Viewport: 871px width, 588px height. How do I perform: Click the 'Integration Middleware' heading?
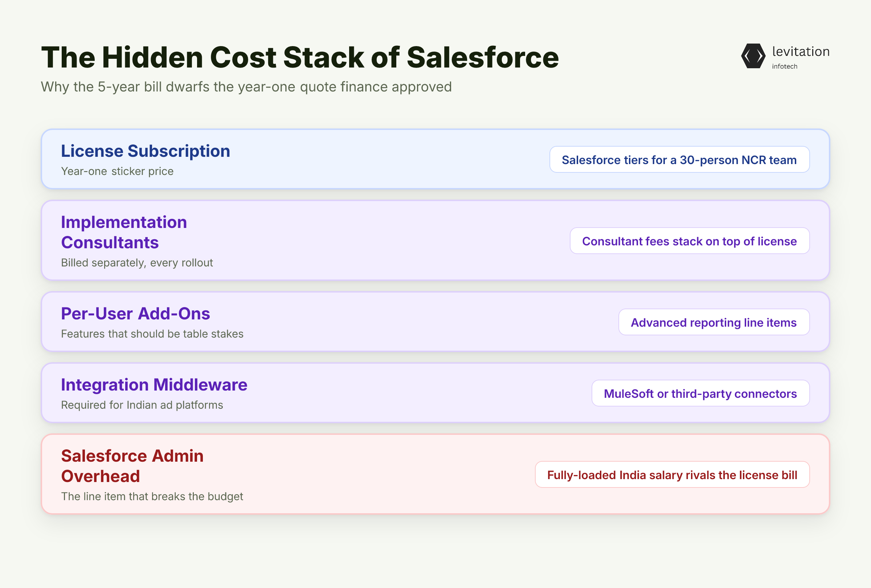tap(154, 385)
